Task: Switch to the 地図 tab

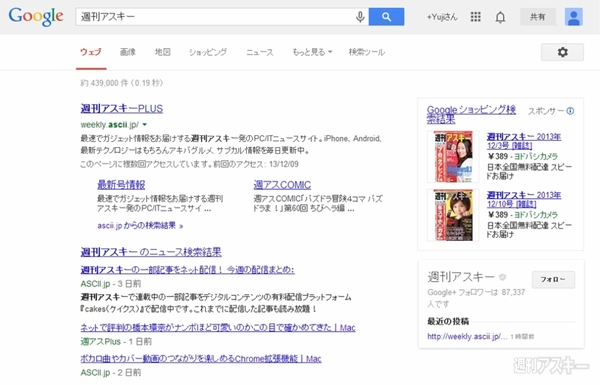Action: pos(163,52)
